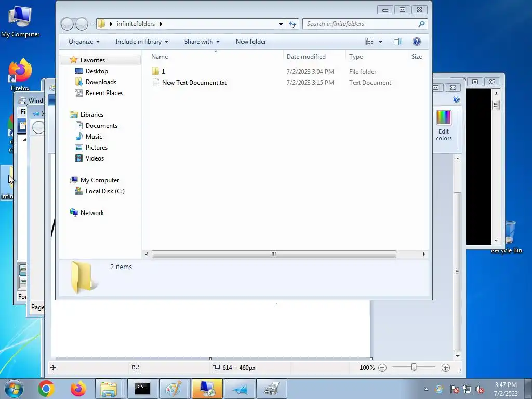532x399 pixels.
Task: Click Paint's vertical scrollbar thumb
Action: point(457,272)
